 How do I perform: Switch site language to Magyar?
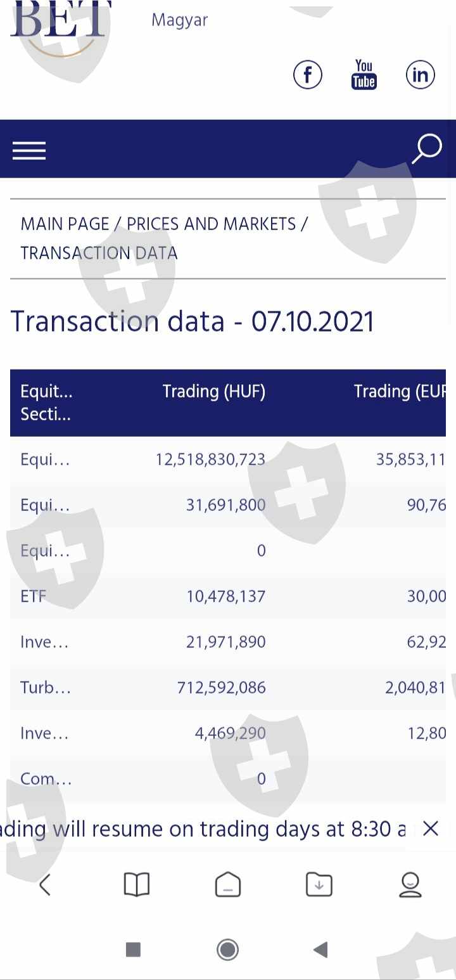180,20
